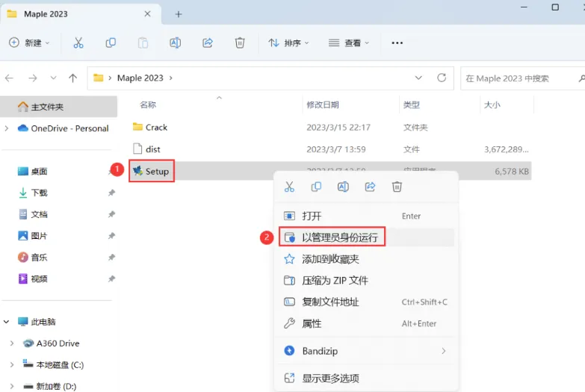Click the Rename icon in context menu
This screenshot has width=585, height=392.
click(343, 187)
